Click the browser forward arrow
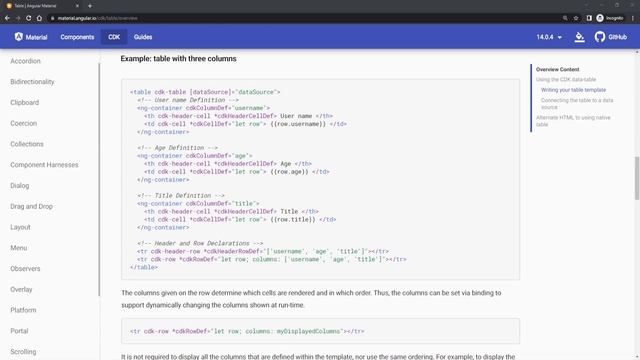The image size is (640, 360). click(x=18, y=18)
